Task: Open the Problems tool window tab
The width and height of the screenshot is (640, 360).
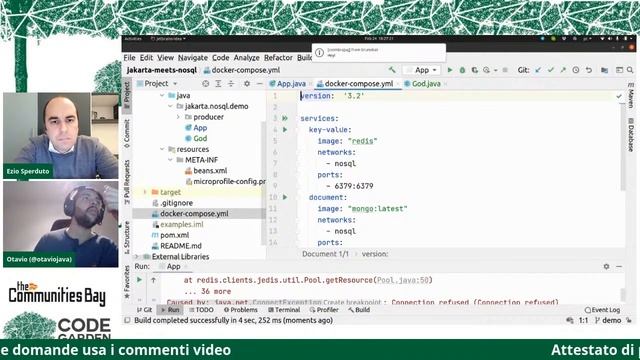Action: pyautogui.click(x=241, y=310)
